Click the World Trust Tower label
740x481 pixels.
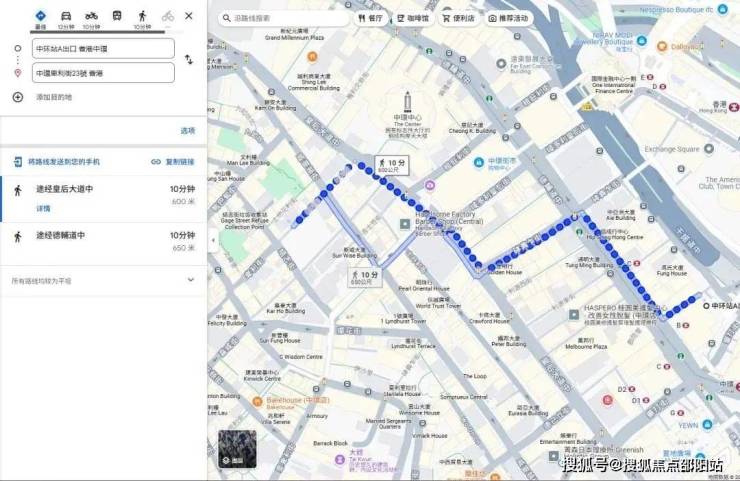(x=438, y=306)
